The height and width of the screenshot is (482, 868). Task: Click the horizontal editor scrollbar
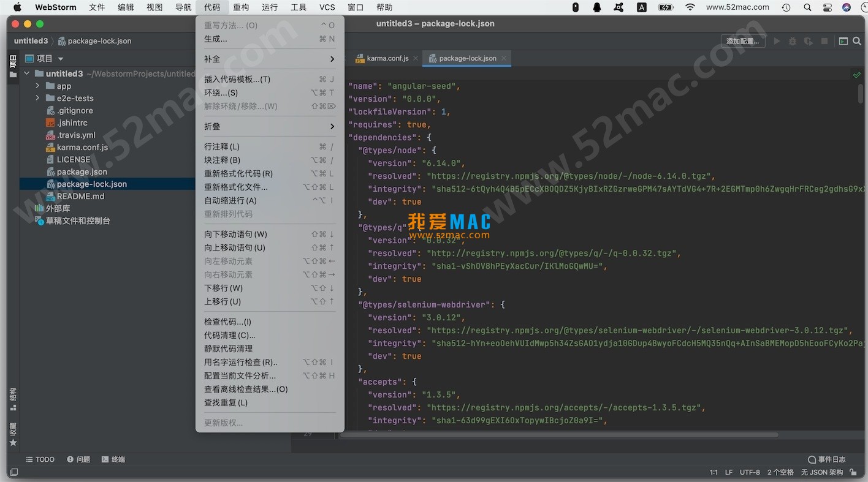[x=558, y=435]
